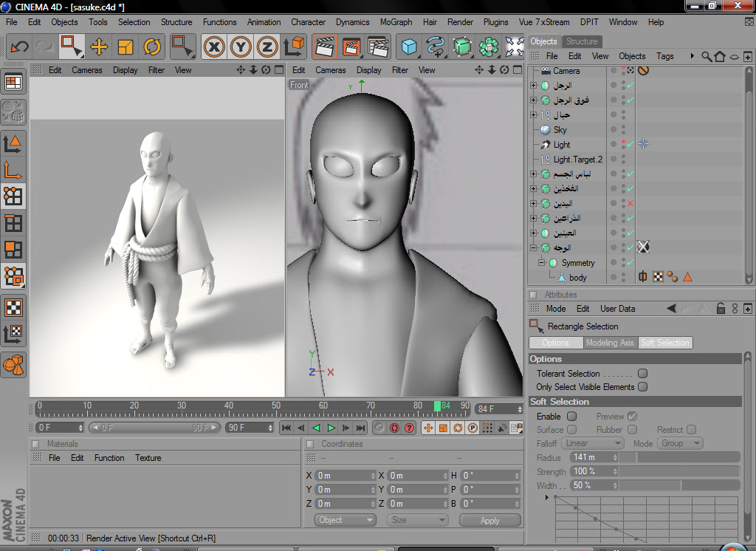This screenshot has height=551, width=756.
Task: Open the Size dropdown in Coordinates
Action: (x=417, y=520)
